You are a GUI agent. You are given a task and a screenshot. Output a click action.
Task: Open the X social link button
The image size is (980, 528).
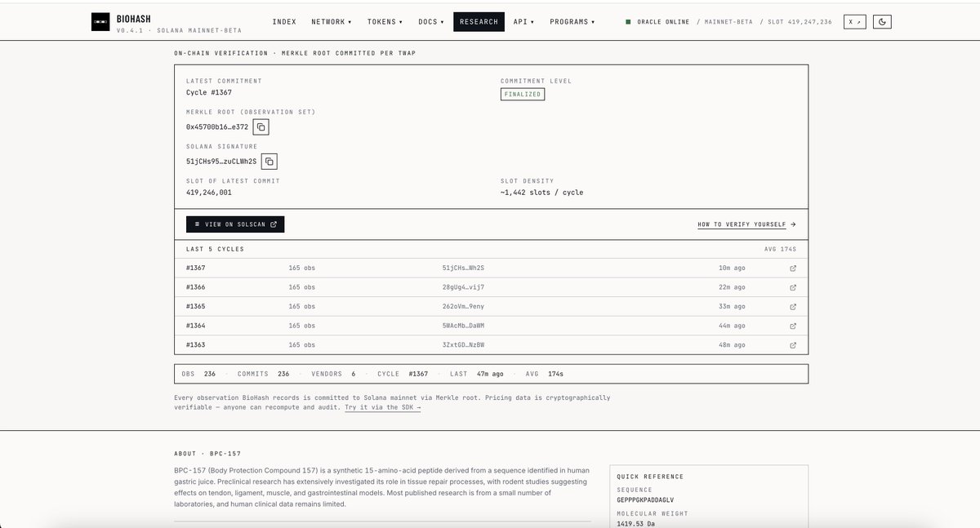click(854, 22)
